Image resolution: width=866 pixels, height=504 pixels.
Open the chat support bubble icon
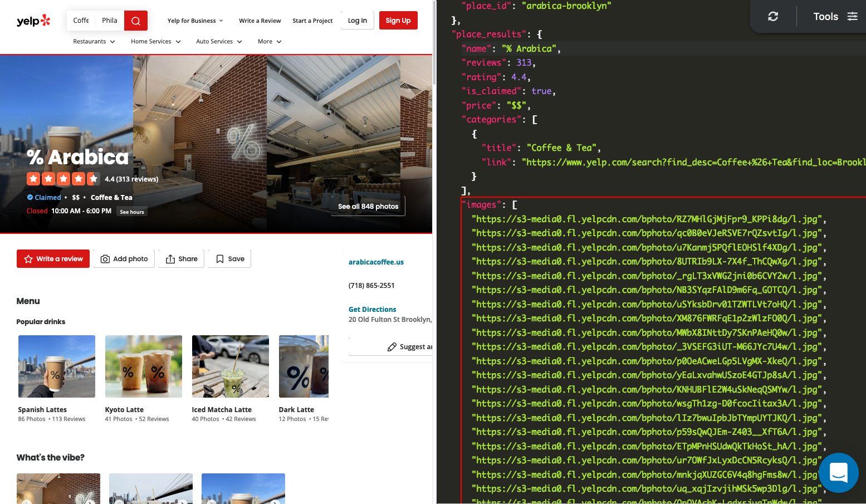click(838, 473)
